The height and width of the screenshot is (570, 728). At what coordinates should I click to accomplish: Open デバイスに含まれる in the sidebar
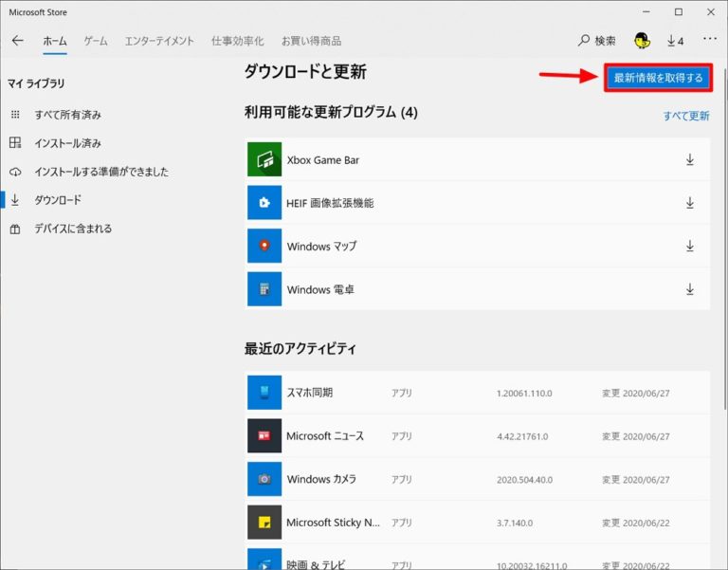pos(73,229)
